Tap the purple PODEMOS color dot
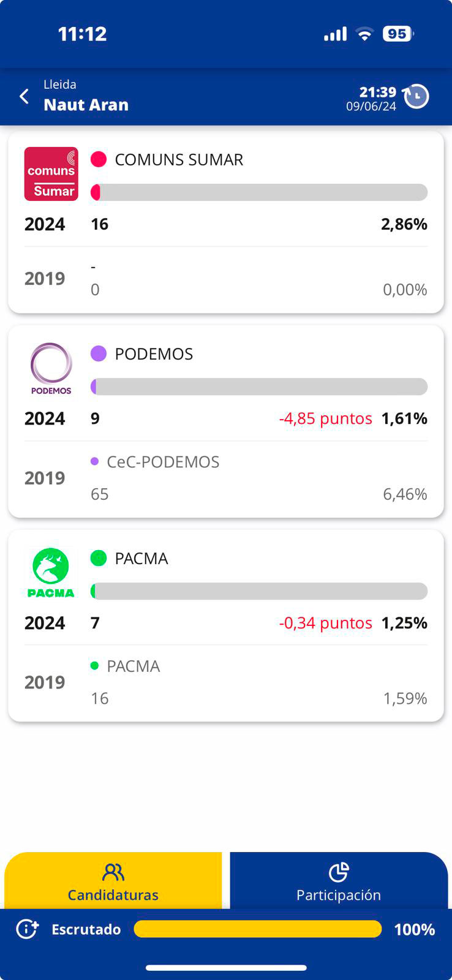The width and height of the screenshot is (452, 980). point(99,353)
